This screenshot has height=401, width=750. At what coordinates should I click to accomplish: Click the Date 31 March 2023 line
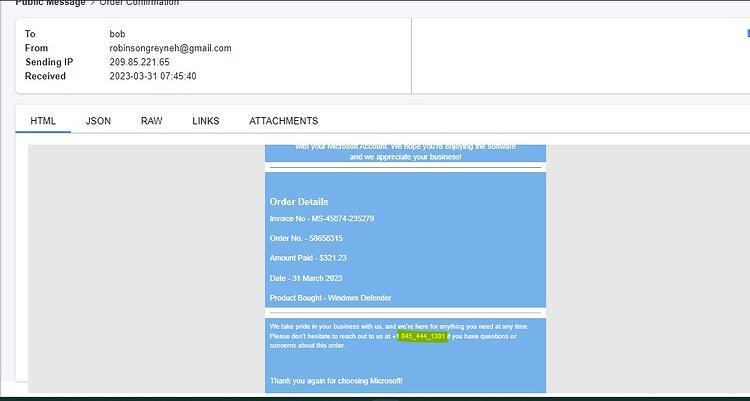point(306,278)
